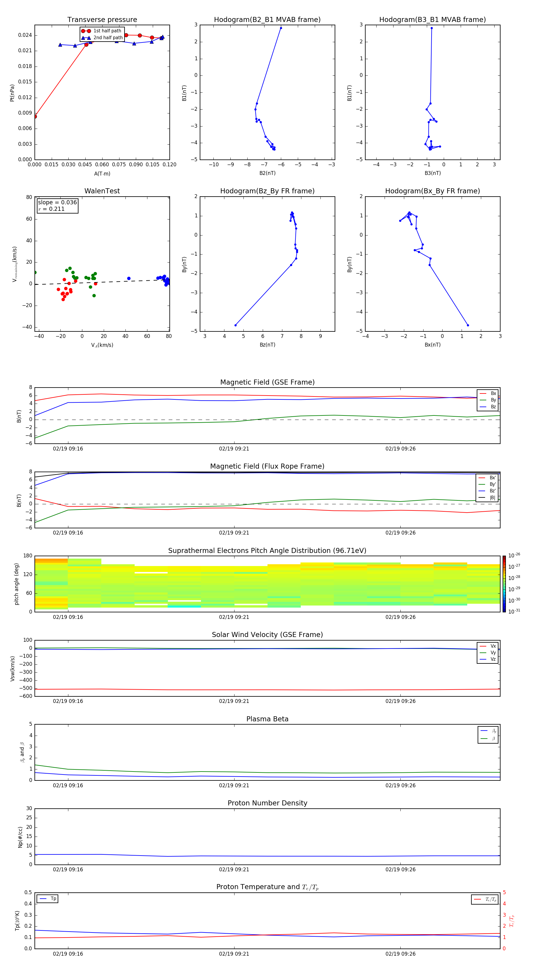The image size is (535, 980).
Task: Click the '10^-26' colorbar tick label
Action: point(514,555)
